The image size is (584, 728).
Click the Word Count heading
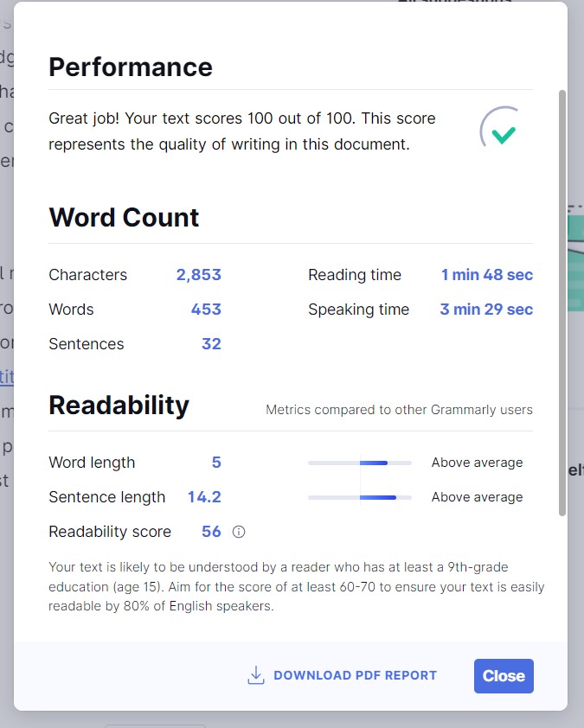click(x=124, y=217)
